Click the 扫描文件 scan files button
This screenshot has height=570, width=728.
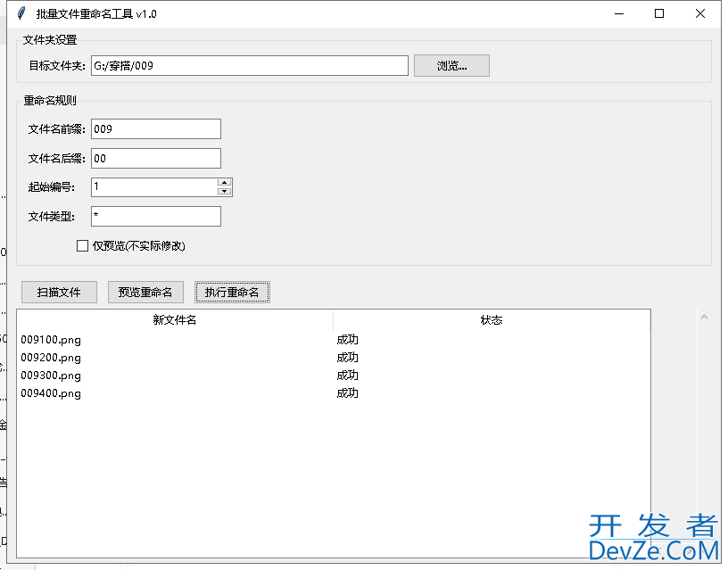pyautogui.click(x=59, y=292)
